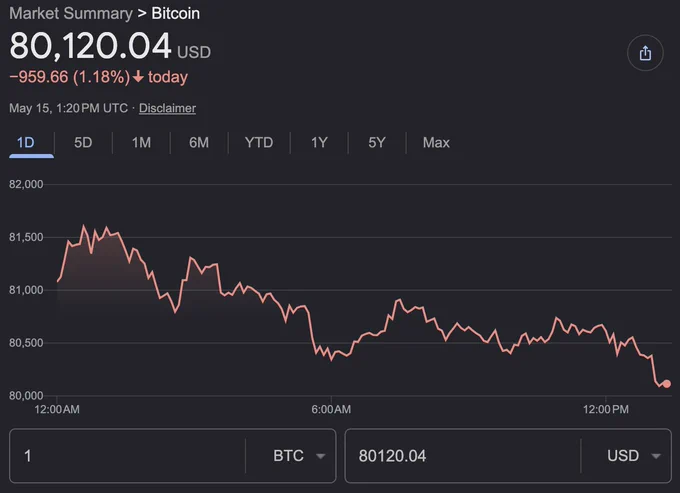The image size is (680, 493).
Task: Open the BTC currency dropdown
Action: click(299, 456)
